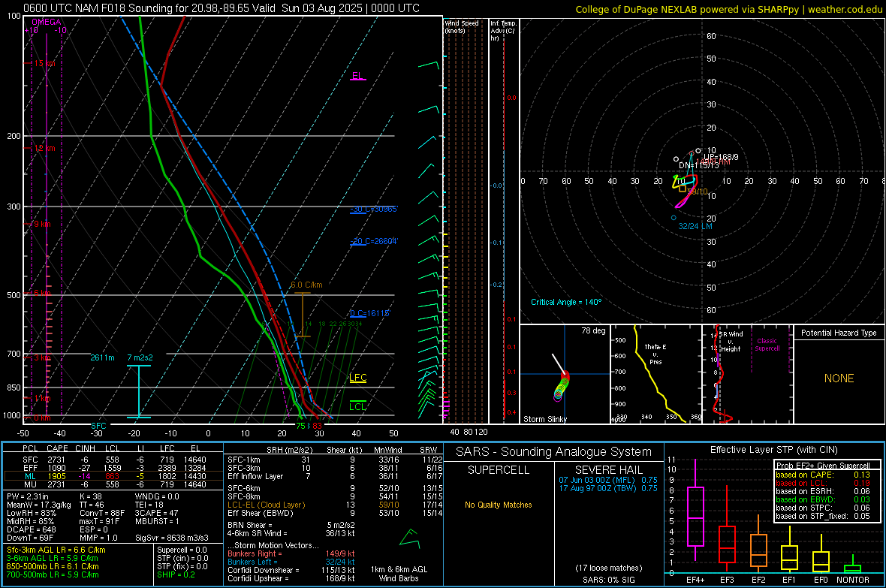
Task: Click the based on LCL: 0.19 probability
Action: (823, 483)
